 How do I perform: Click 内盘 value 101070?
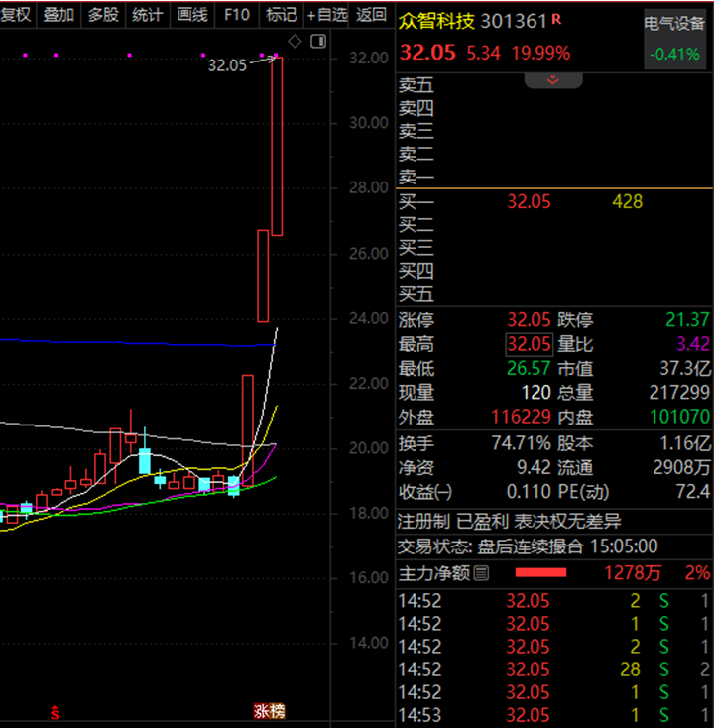point(680,417)
